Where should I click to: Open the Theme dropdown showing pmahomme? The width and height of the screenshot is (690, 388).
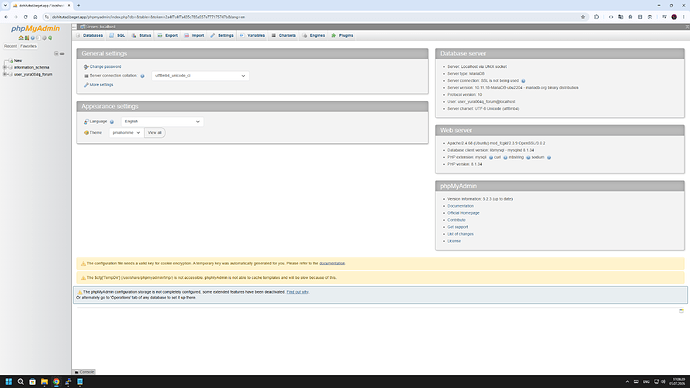[x=126, y=132]
